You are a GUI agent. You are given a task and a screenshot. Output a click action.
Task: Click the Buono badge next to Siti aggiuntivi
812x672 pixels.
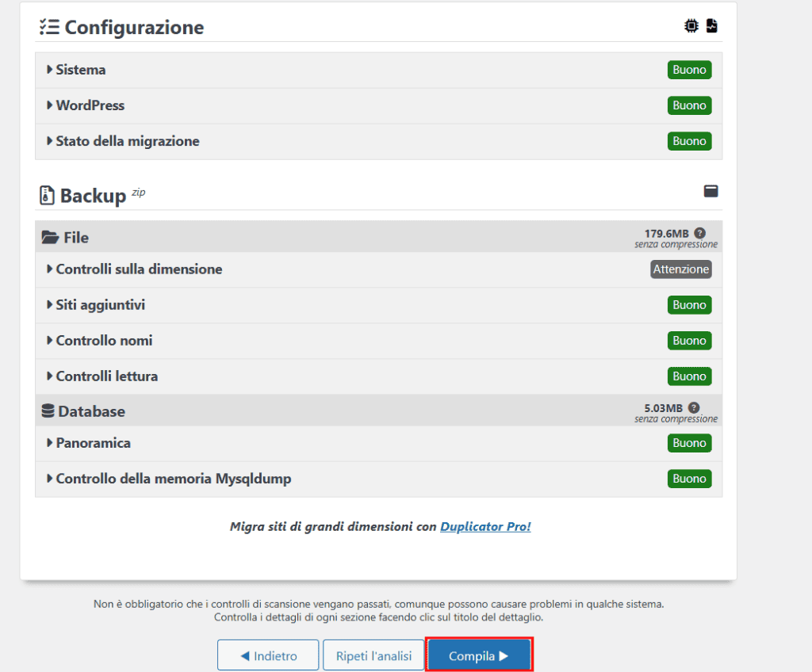pos(689,304)
